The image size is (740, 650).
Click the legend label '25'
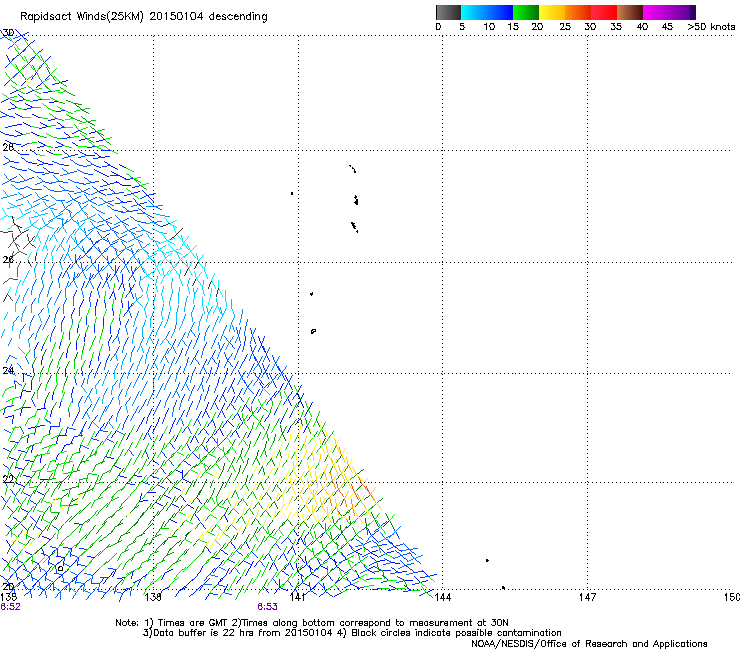coord(565,26)
